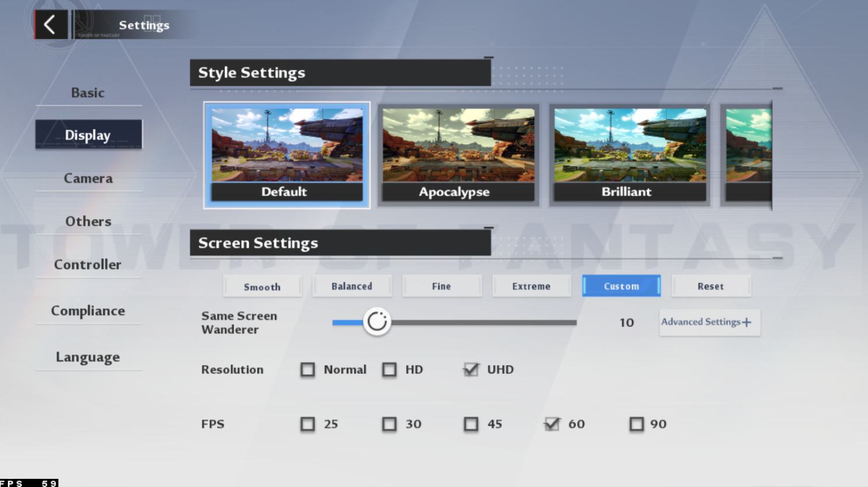Choose the Default style thumbnail
This screenshot has width=868, height=487.
point(287,155)
